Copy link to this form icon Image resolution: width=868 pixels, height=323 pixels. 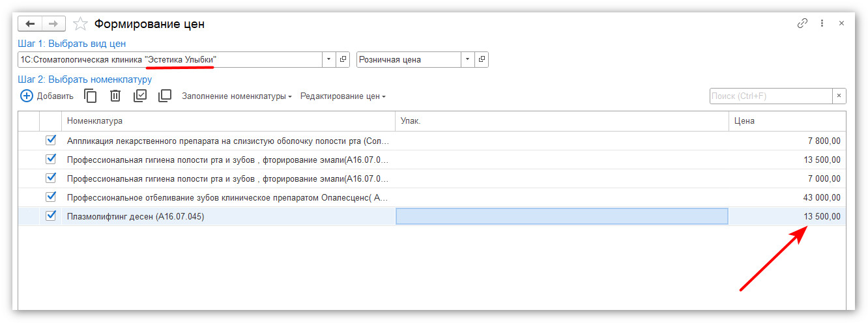pyautogui.click(x=802, y=23)
